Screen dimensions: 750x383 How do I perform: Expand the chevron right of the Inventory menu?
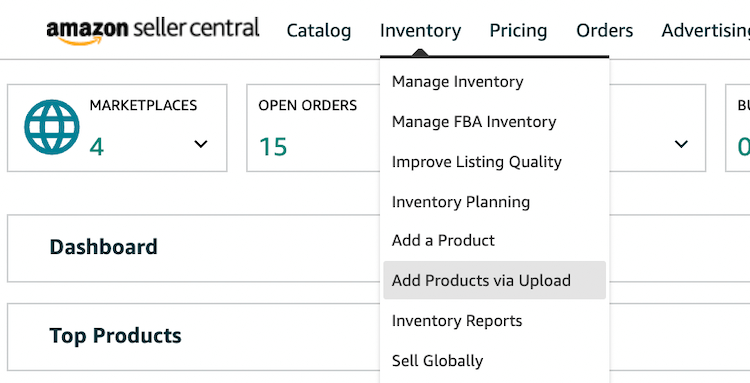click(681, 143)
